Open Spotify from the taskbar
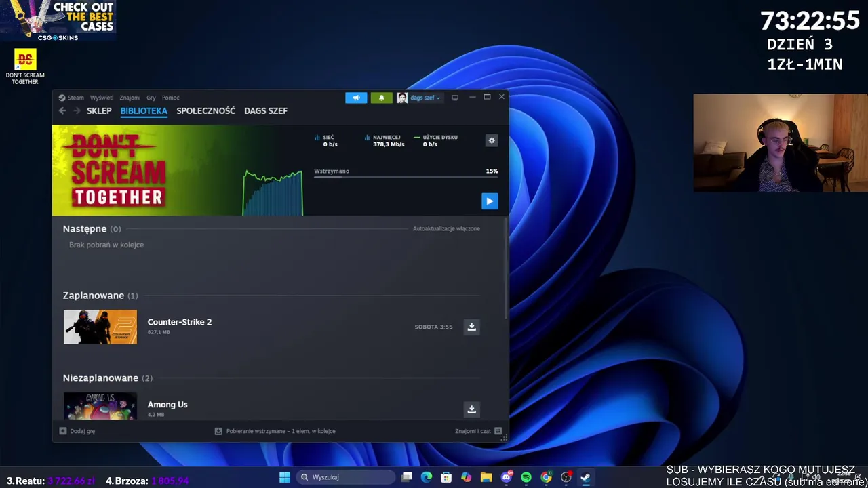Viewport: 868px width, 488px height. point(526,477)
